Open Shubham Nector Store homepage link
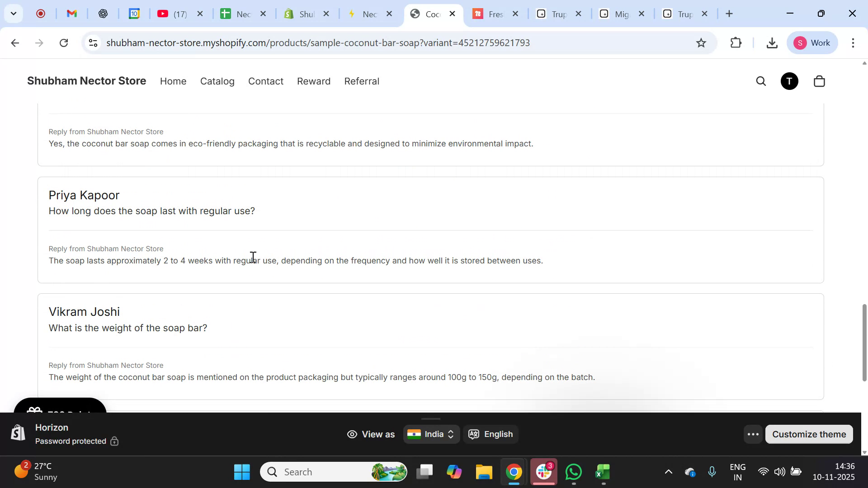This screenshot has width=868, height=488. point(86,81)
